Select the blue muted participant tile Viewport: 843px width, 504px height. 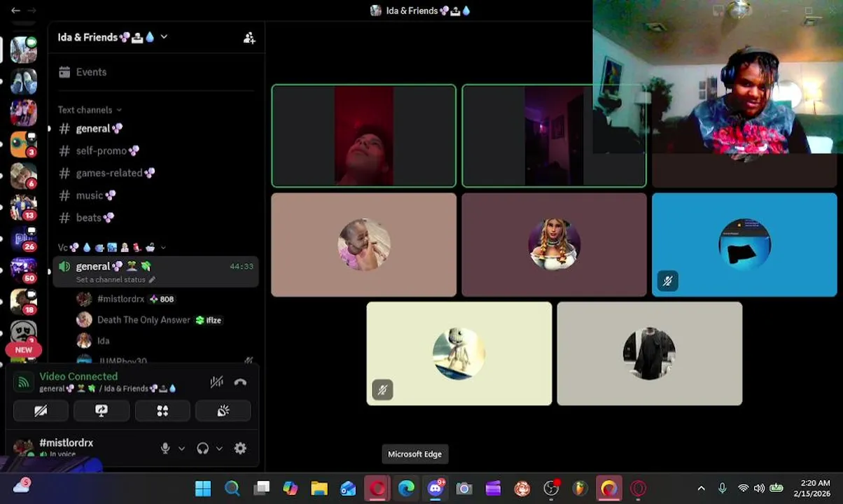point(744,245)
